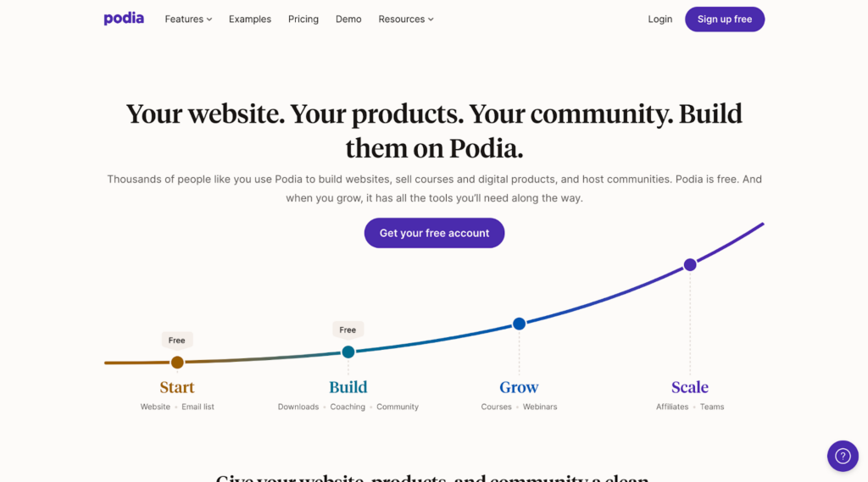Select the Start stage heading

177,387
